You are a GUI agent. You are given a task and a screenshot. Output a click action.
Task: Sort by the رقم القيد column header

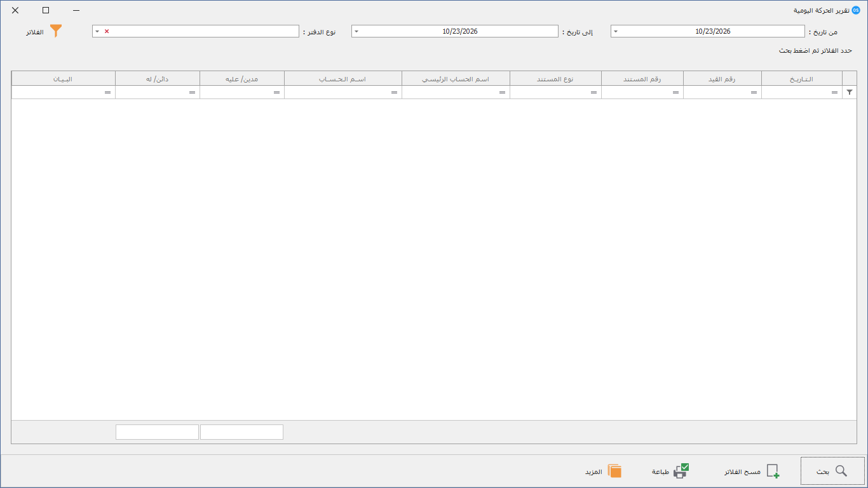[x=722, y=78]
